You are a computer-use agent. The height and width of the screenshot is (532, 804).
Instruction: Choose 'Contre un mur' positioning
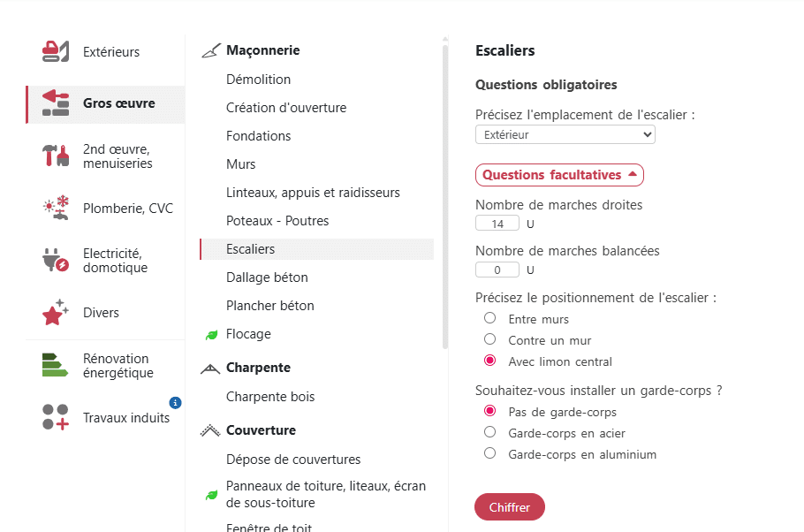pos(490,340)
